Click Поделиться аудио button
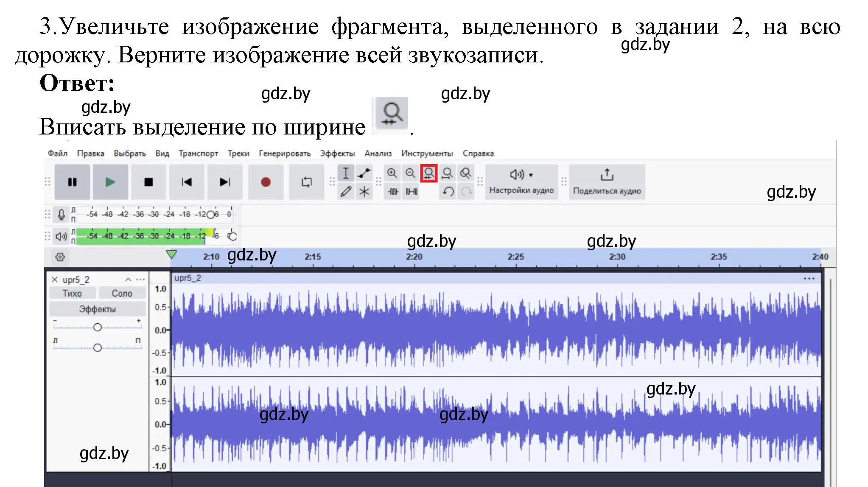 tap(607, 182)
